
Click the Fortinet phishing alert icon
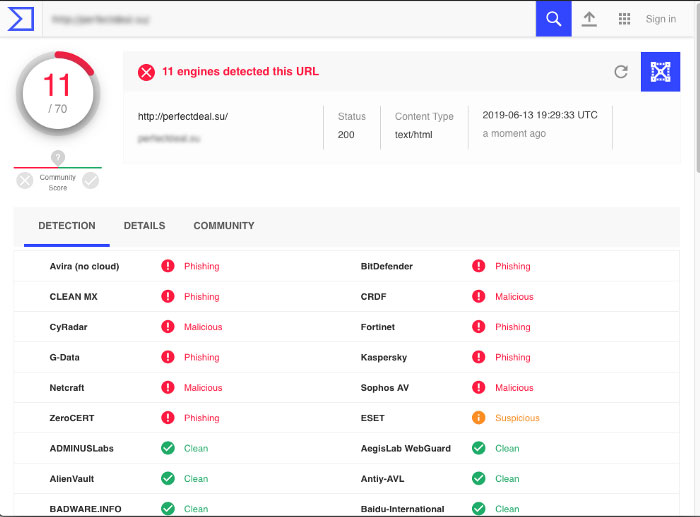[x=479, y=327]
